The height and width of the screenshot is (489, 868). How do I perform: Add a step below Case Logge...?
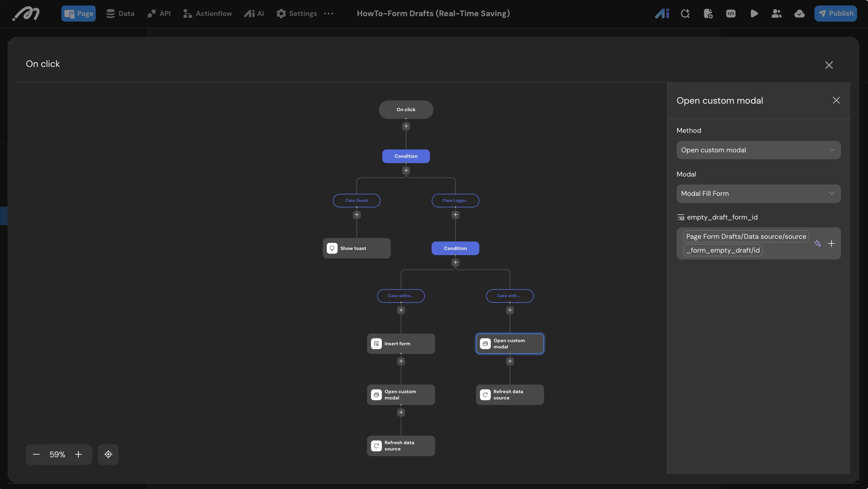coord(455,215)
